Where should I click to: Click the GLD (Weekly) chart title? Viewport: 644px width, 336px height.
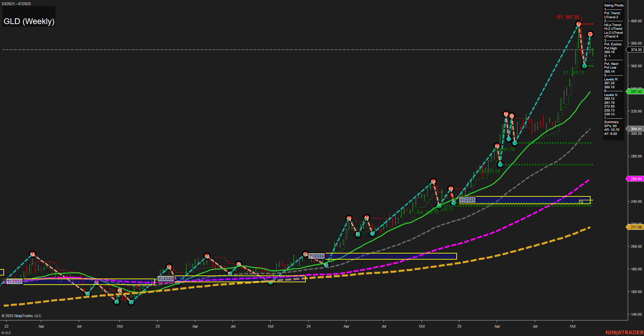(x=29, y=21)
